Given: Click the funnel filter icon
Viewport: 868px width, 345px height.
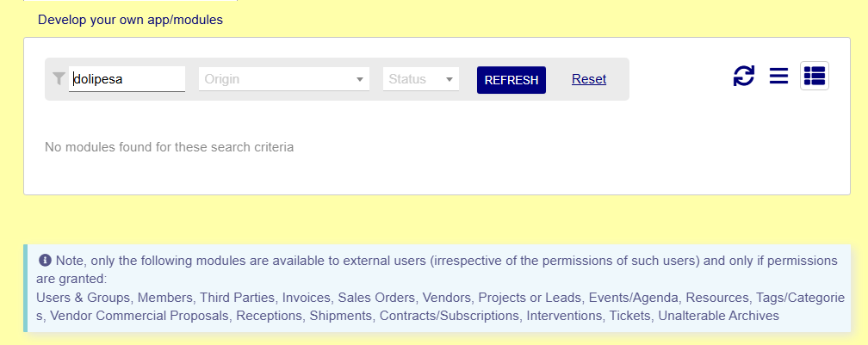Looking at the screenshot, I should tap(59, 78).
